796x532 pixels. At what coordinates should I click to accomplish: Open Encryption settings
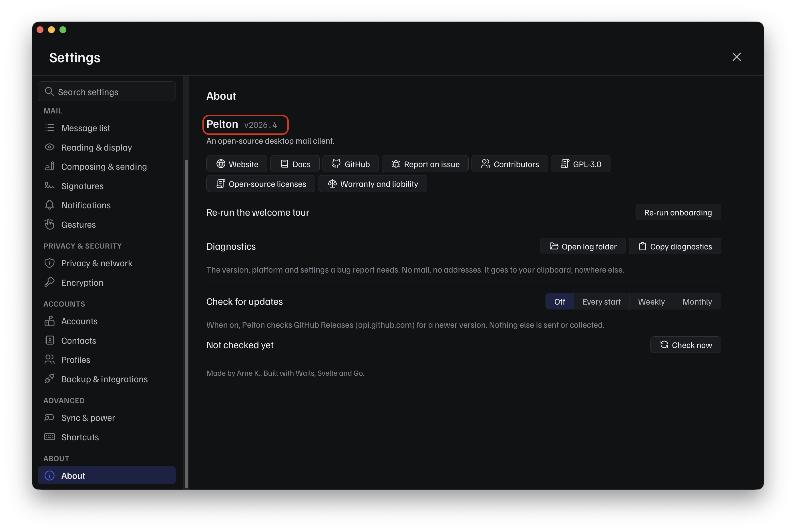point(107,282)
